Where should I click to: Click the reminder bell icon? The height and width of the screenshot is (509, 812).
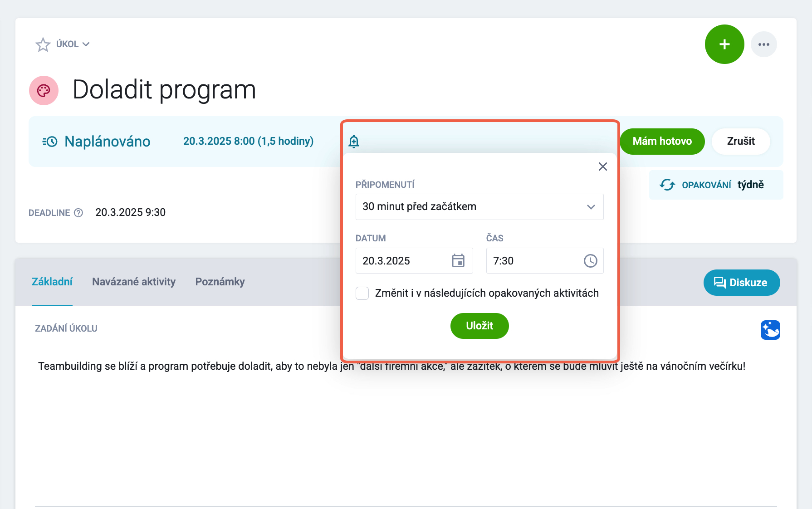click(354, 142)
